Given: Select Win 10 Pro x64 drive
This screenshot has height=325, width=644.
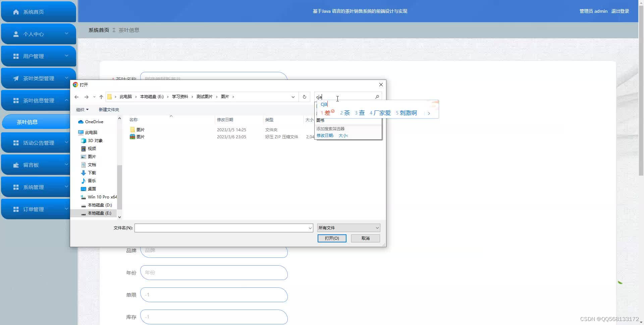Looking at the screenshot, I should coord(99,197).
